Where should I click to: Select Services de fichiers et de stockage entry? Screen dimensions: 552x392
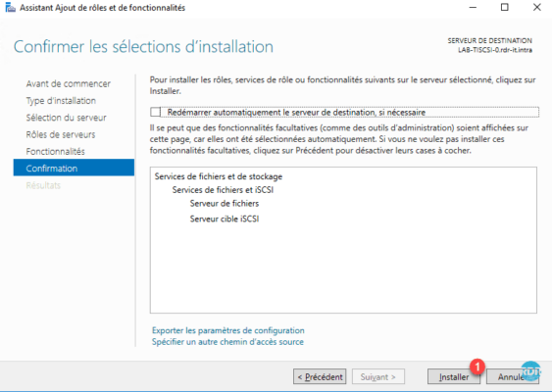(x=219, y=176)
